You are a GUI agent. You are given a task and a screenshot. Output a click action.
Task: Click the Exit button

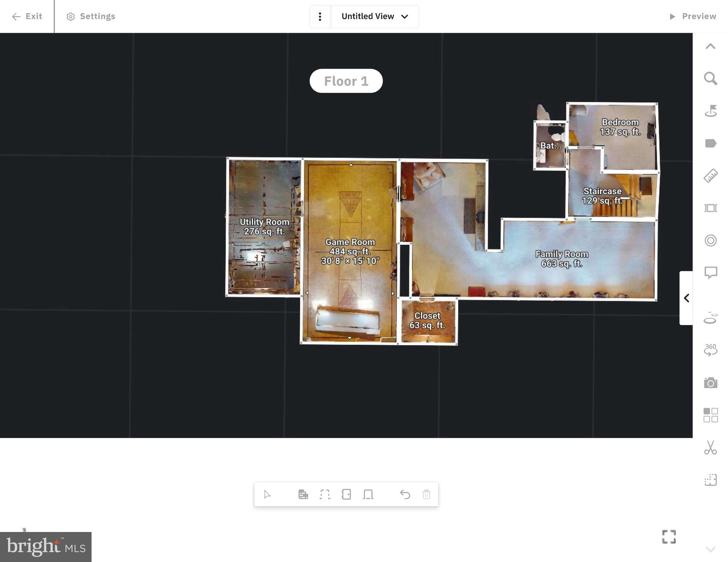(27, 16)
